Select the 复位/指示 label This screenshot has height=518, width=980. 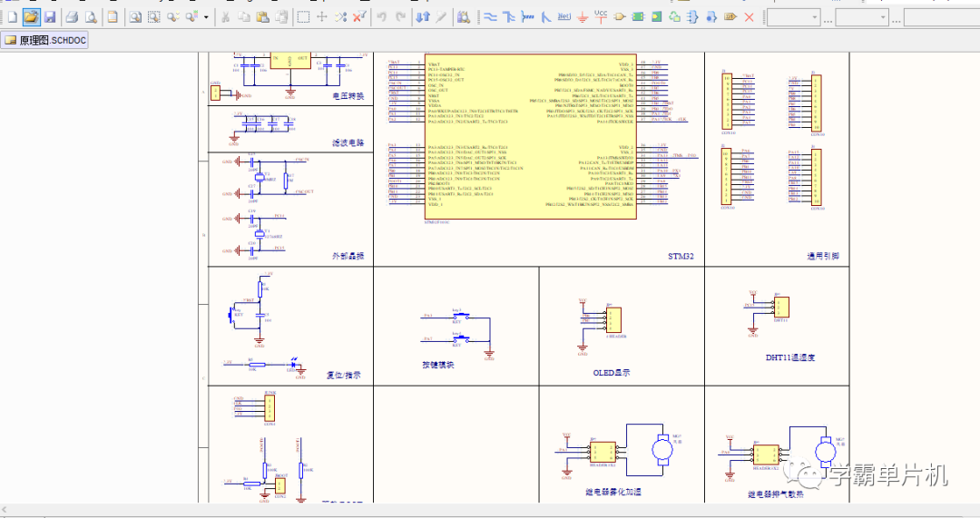point(344,375)
